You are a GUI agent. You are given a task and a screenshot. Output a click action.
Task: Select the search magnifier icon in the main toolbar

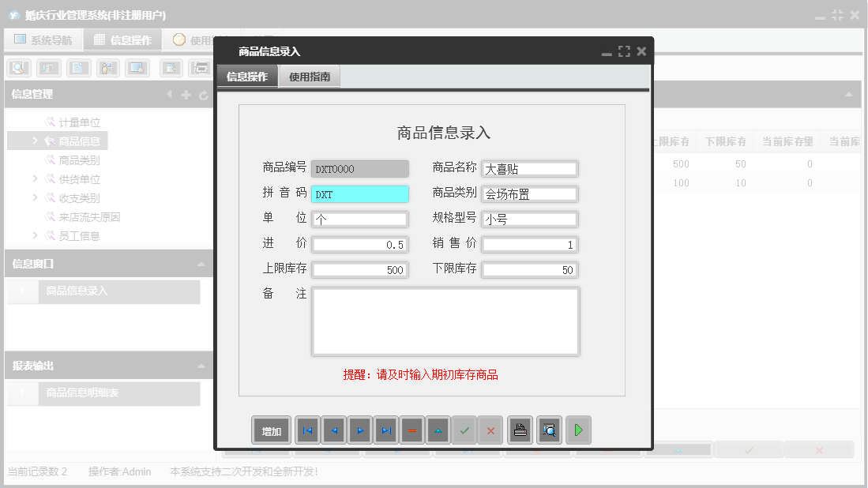click(17, 68)
